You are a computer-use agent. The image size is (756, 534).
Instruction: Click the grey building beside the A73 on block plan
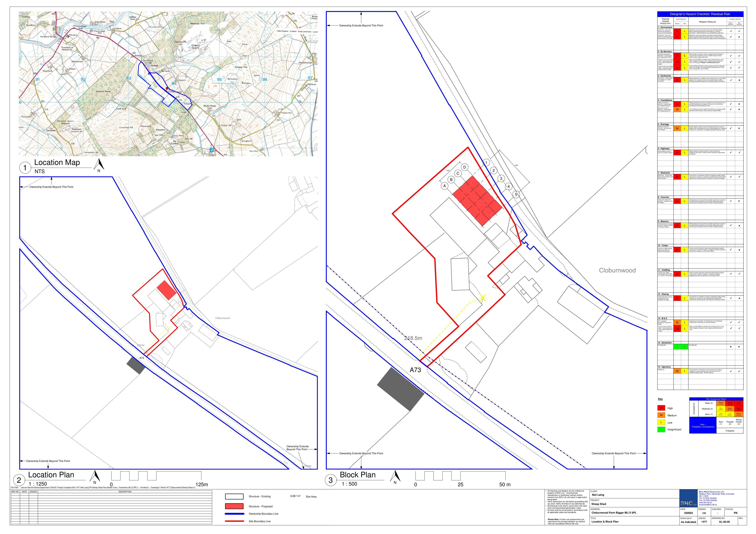(401, 390)
